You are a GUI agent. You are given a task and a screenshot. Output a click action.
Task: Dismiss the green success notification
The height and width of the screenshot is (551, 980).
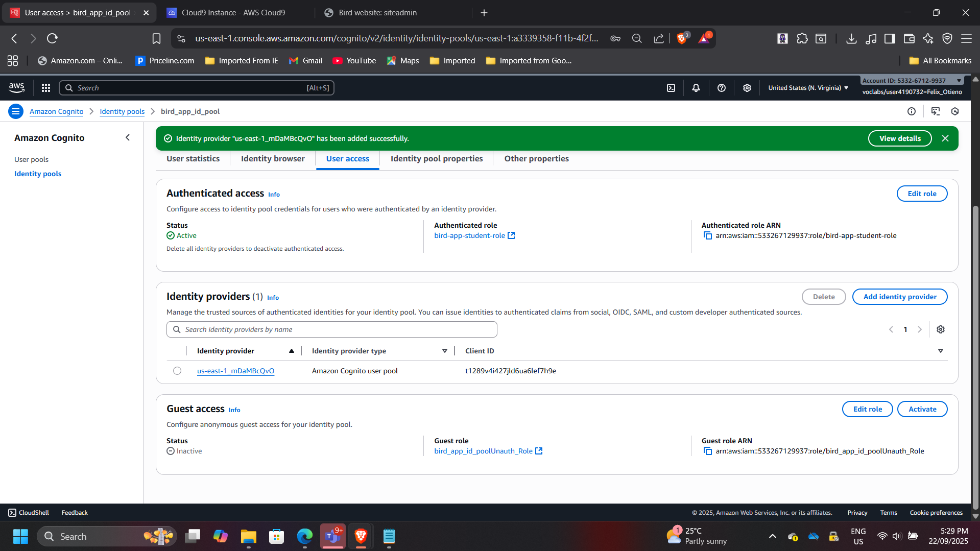(945, 138)
